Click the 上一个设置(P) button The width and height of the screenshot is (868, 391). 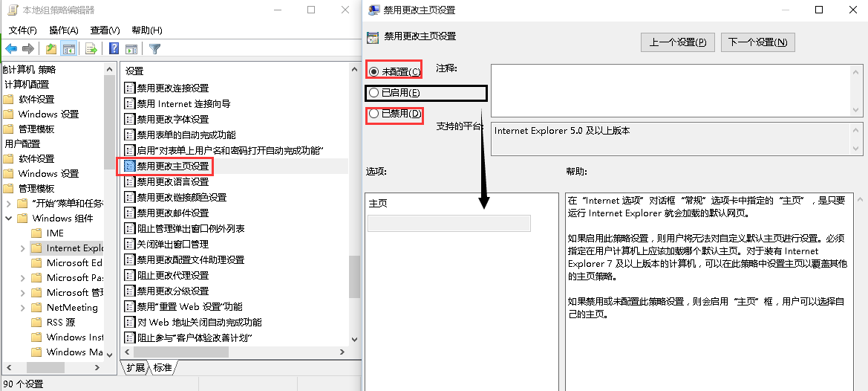point(678,42)
